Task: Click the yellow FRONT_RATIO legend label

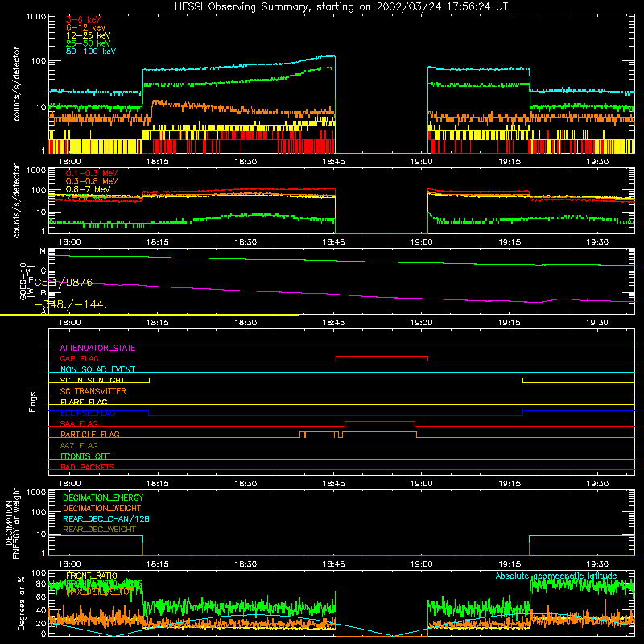Action: pos(92,576)
